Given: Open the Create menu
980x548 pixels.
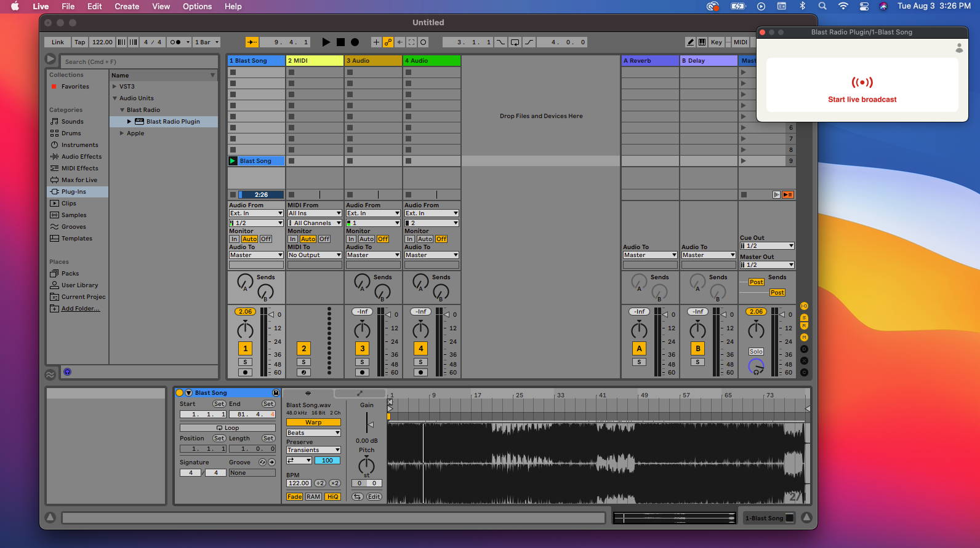Looking at the screenshot, I should (127, 6).
